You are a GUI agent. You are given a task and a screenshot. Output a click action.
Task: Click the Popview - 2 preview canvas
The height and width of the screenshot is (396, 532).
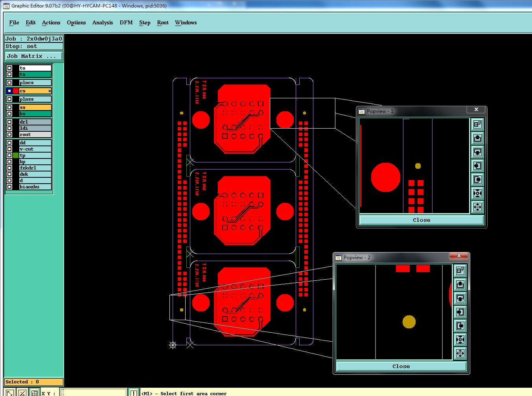click(394, 312)
